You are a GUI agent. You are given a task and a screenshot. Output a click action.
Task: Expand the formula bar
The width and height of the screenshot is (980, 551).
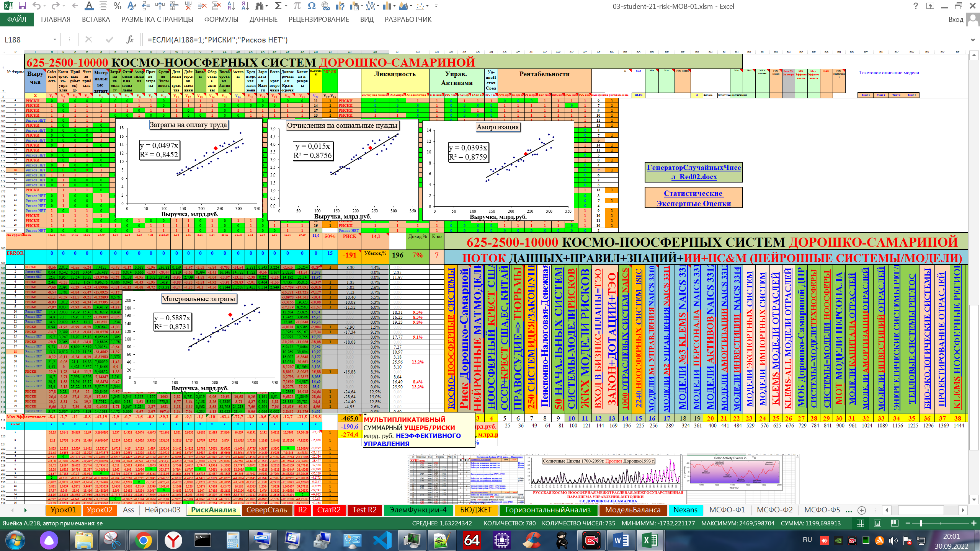point(973,39)
